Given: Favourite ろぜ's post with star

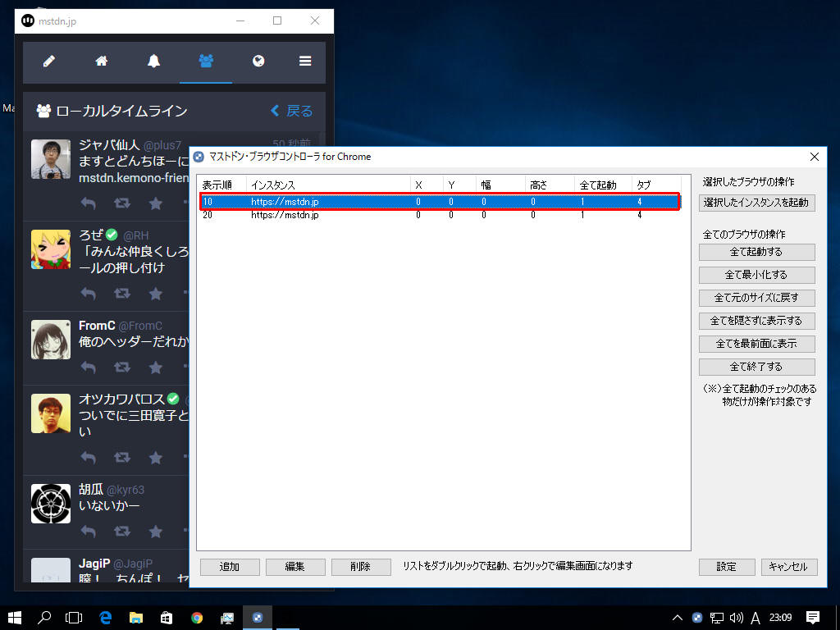Looking at the screenshot, I should 156,294.
